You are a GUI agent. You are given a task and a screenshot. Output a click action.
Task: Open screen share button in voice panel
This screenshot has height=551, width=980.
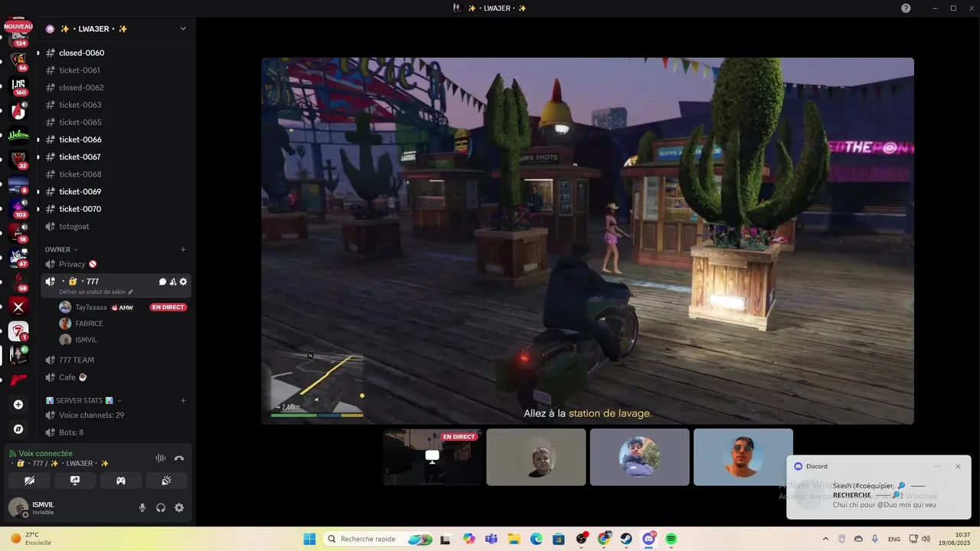(x=75, y=481)
